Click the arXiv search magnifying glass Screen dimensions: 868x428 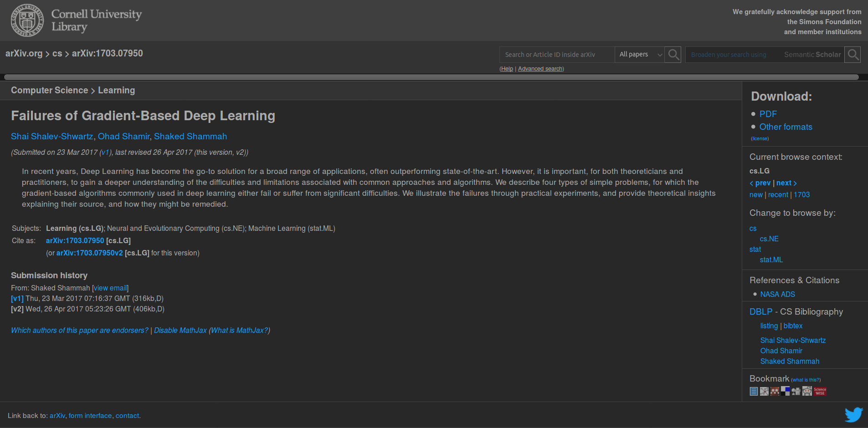673,54
